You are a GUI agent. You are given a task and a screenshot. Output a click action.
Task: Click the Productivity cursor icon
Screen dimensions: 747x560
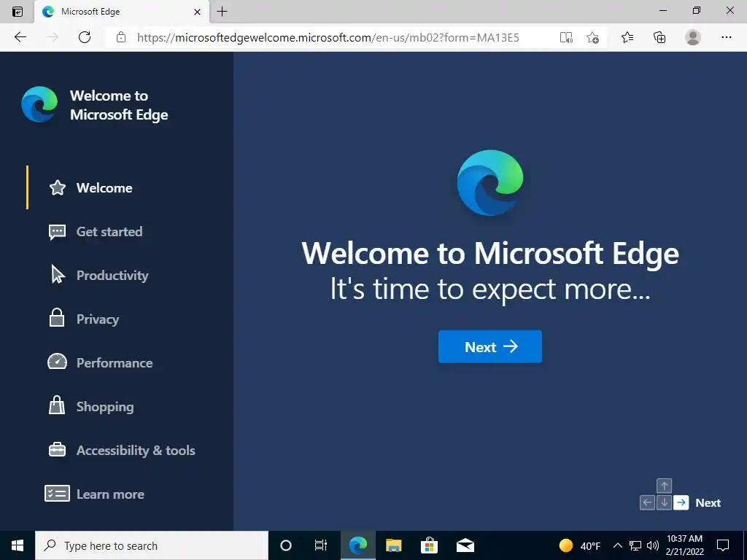coord(58,275)
